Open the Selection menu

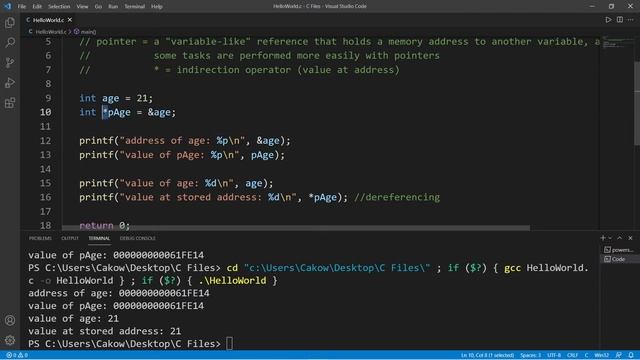(59, 7)
